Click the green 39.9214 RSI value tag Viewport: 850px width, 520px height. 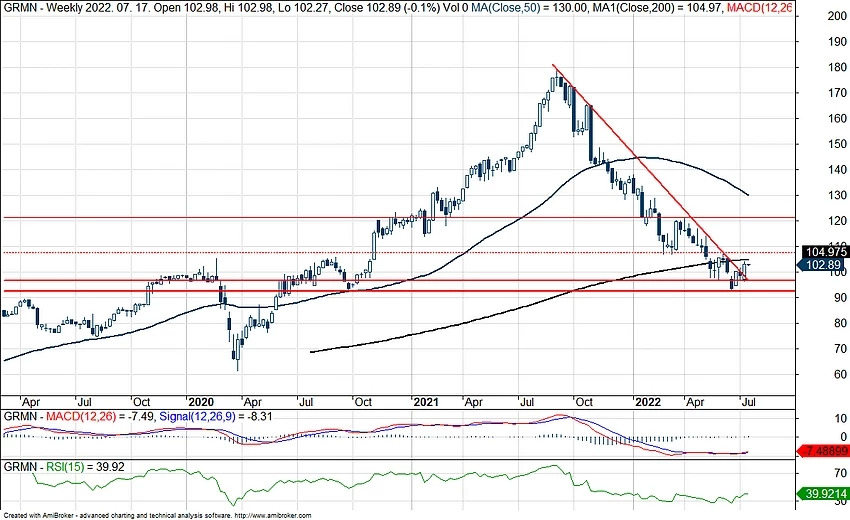click(825, 493)
